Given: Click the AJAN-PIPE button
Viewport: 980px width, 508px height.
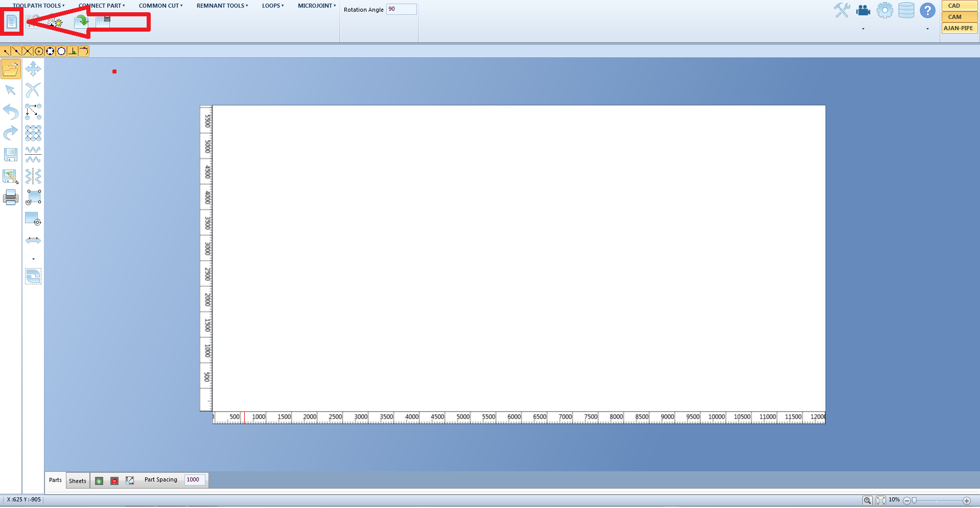Looking at the screenshot, I should point(959,28).
